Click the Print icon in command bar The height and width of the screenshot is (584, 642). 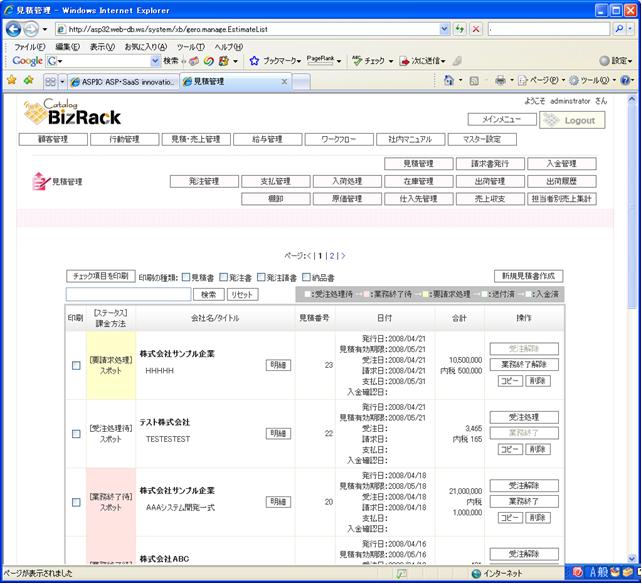(500, 81)
